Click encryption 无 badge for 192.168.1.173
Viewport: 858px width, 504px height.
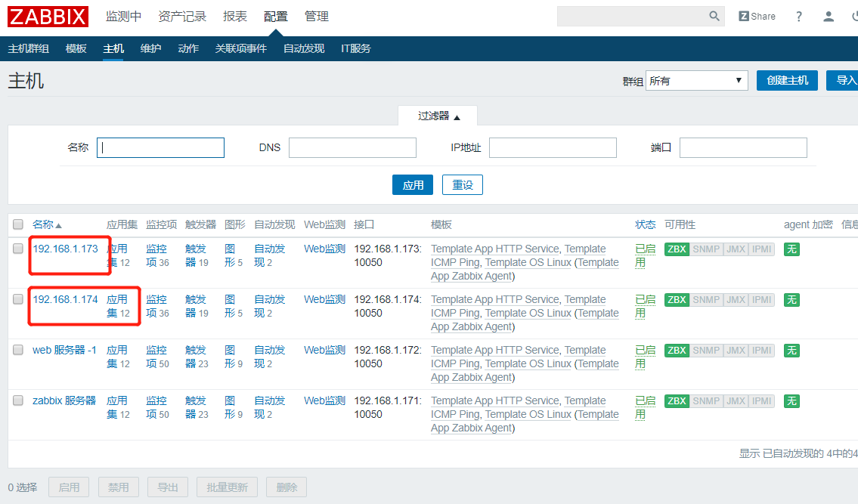(791, 249)
